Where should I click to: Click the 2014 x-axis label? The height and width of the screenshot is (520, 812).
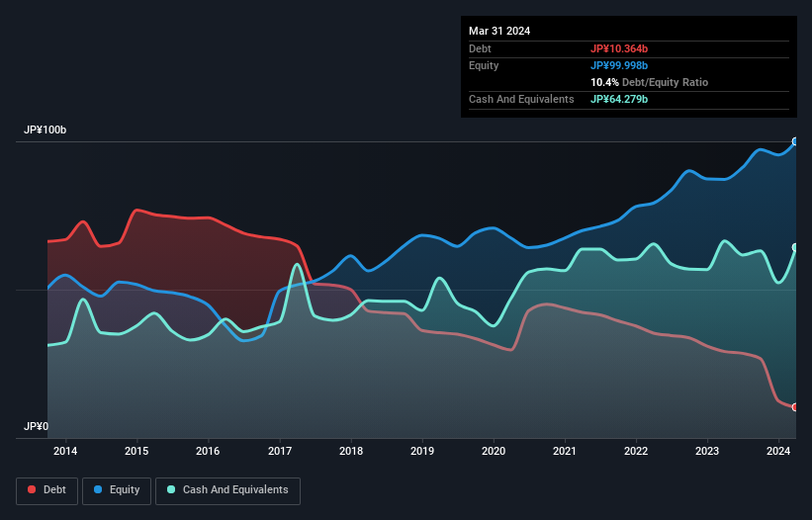pyautogui.click(x=65, y=451)
